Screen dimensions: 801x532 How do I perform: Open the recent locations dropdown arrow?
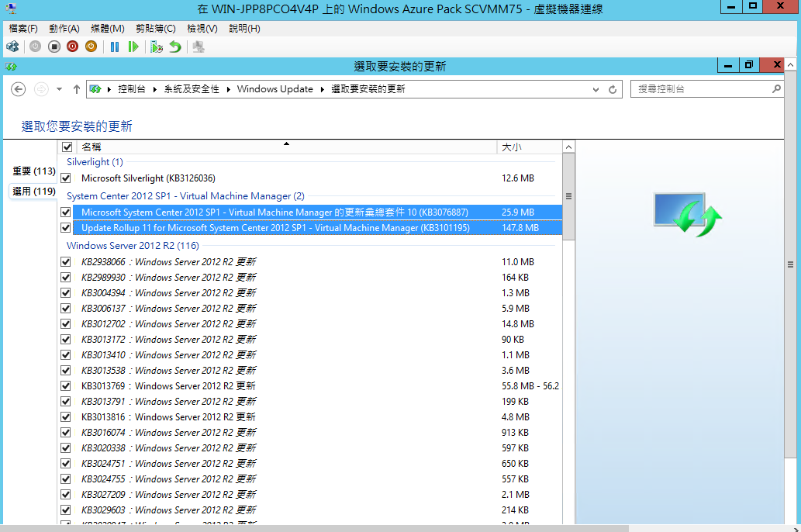pos(59,89)
